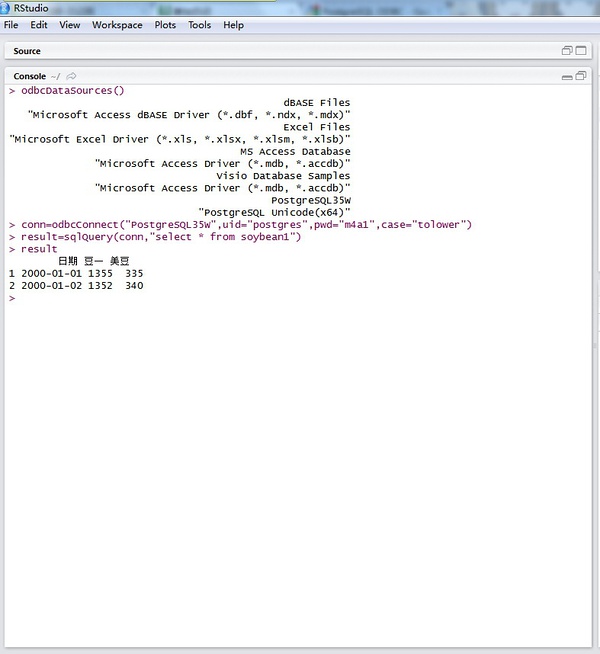Click the conn=odbcConnect command line

(x=246, y=225)
